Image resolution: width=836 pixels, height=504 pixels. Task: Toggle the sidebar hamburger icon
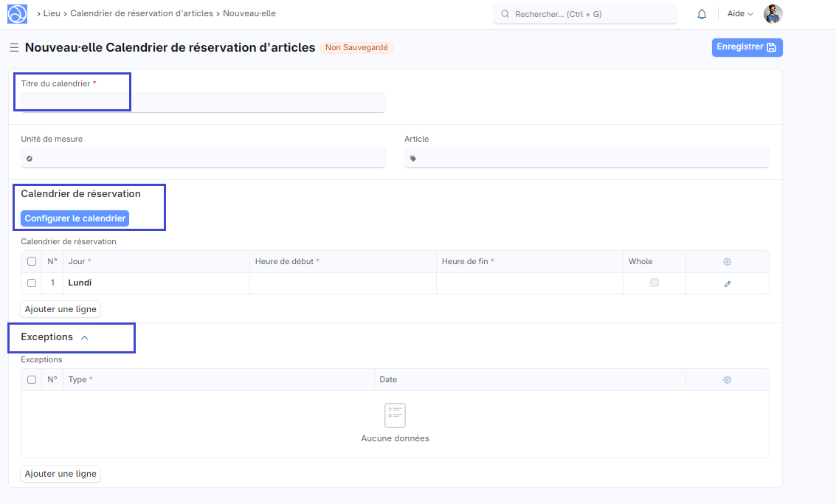click(x=14, y=48)
